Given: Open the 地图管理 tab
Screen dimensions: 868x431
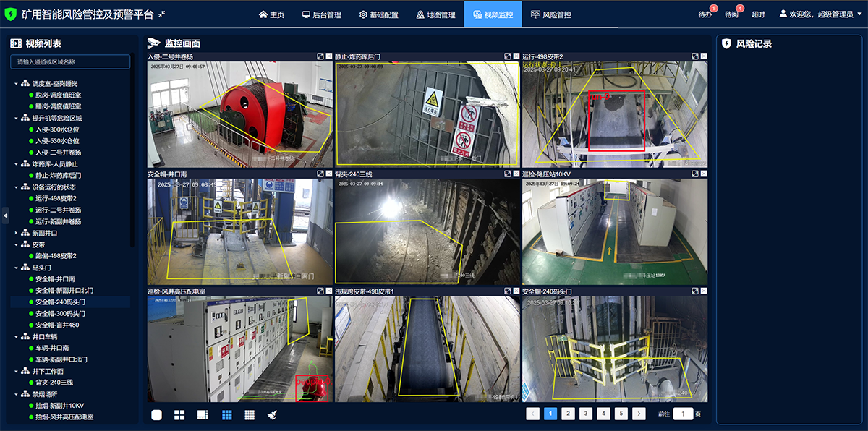Looking at the screenshot, I should pyautogui.click(x=435, y=14).
